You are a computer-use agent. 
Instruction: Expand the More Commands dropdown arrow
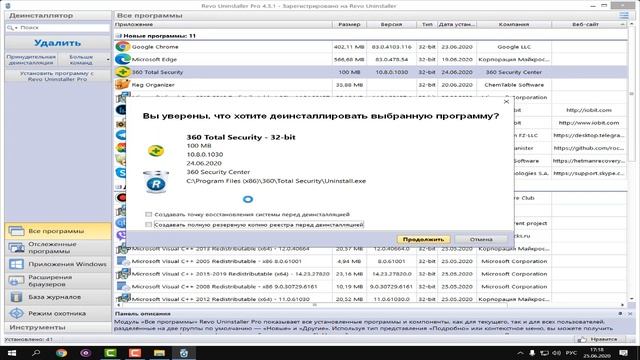[x=108, y=60]
